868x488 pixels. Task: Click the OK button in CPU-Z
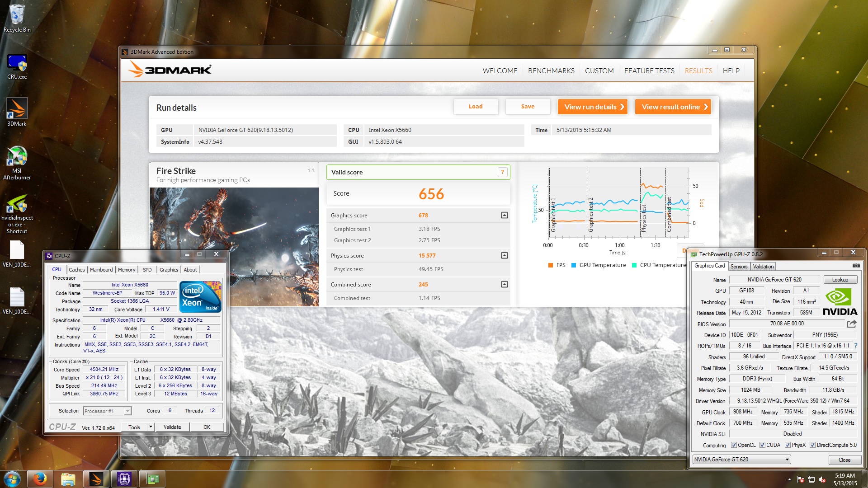pos(207,427)
